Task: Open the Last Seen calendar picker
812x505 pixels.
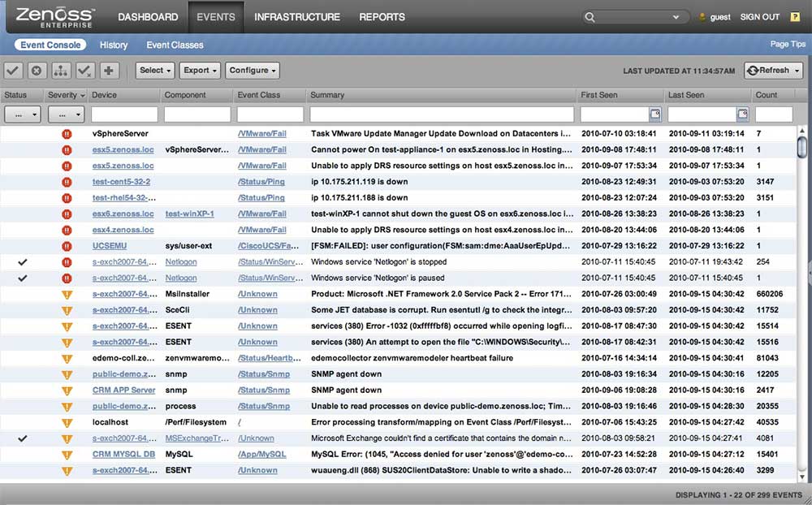Action: pos(743,114)
